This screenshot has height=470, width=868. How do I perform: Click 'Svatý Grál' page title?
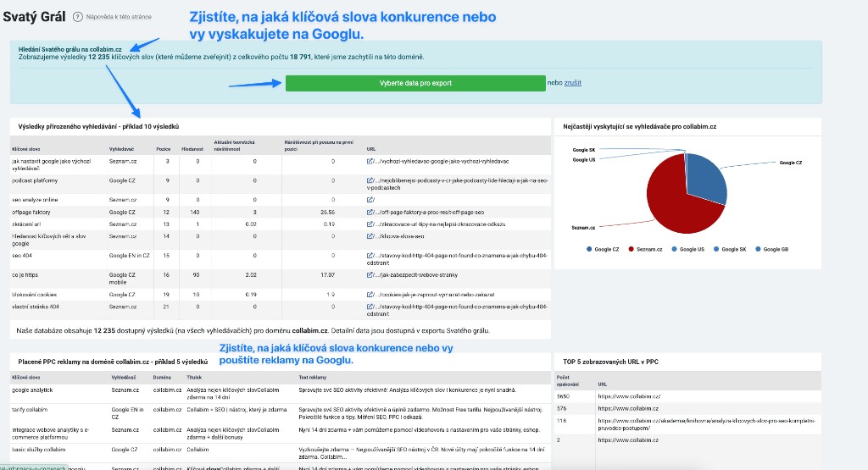pyautogui.click(x=34, y=17)
